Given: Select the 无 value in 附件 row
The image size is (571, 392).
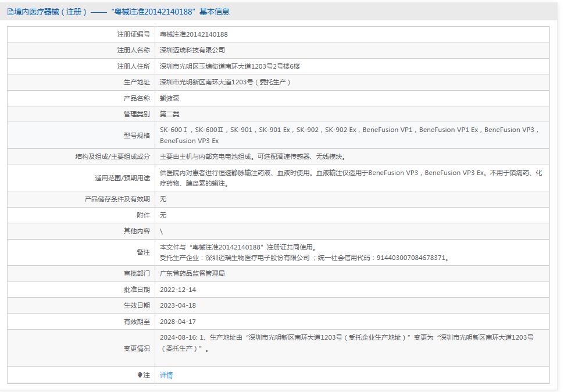Looking at the screenshot, I should [163, 215].
